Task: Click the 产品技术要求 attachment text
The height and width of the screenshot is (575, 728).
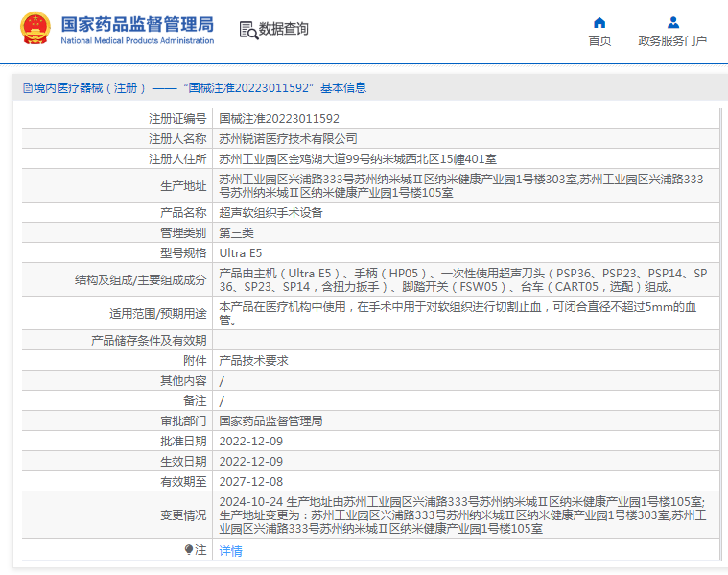Action: [253, 361]
